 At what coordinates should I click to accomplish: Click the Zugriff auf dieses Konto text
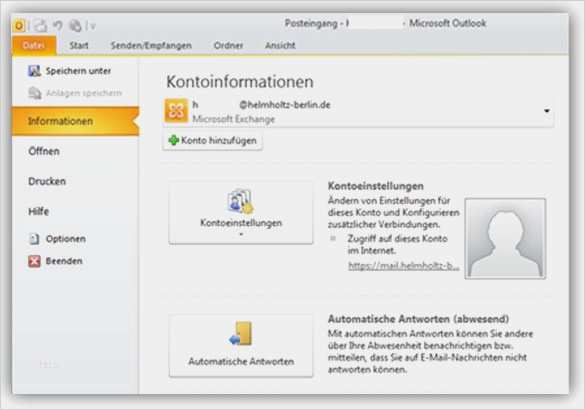(x=397, y=239)
